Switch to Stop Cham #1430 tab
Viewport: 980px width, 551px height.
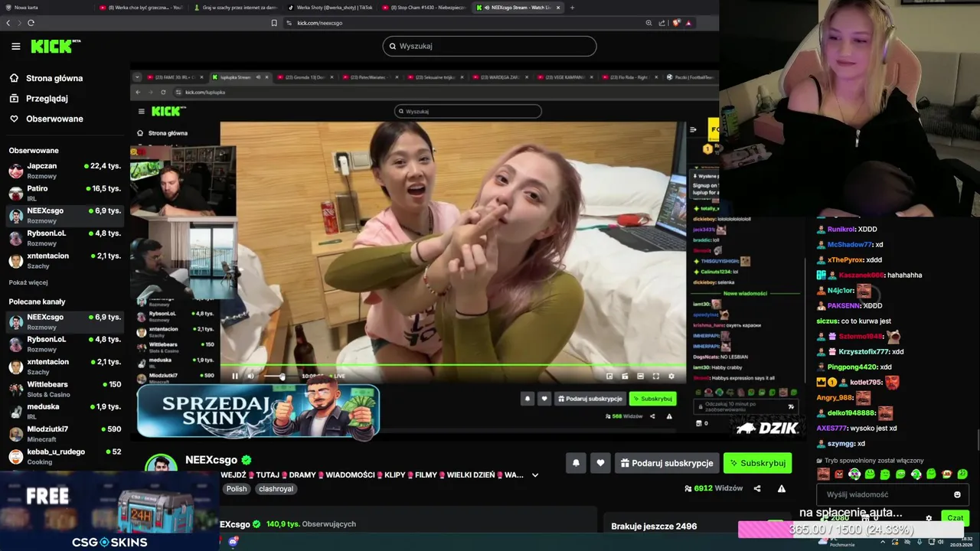coord(423,8)
